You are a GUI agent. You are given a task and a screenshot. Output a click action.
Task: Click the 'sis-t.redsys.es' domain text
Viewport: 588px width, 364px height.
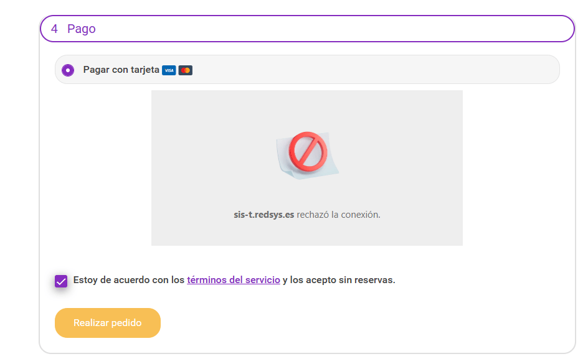(x=263, y=215)
